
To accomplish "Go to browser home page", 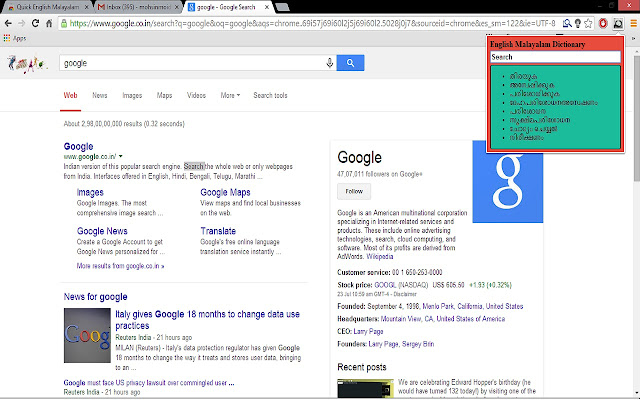I will [x=49, y=23].
